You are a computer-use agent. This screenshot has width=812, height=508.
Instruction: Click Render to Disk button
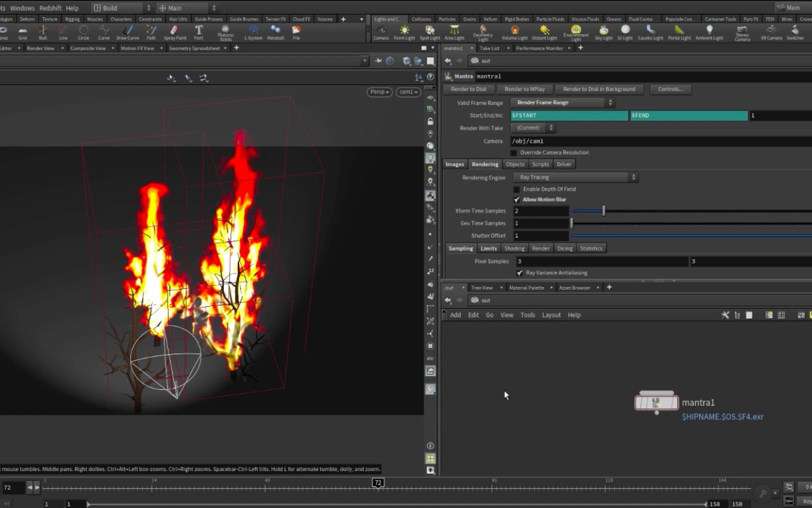click(x=469, y=89)
